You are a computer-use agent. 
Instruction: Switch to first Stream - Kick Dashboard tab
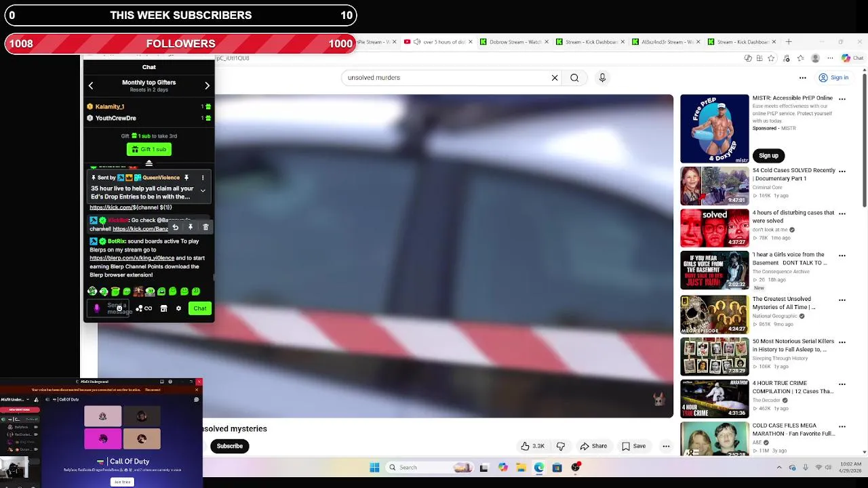coord(591,42)
